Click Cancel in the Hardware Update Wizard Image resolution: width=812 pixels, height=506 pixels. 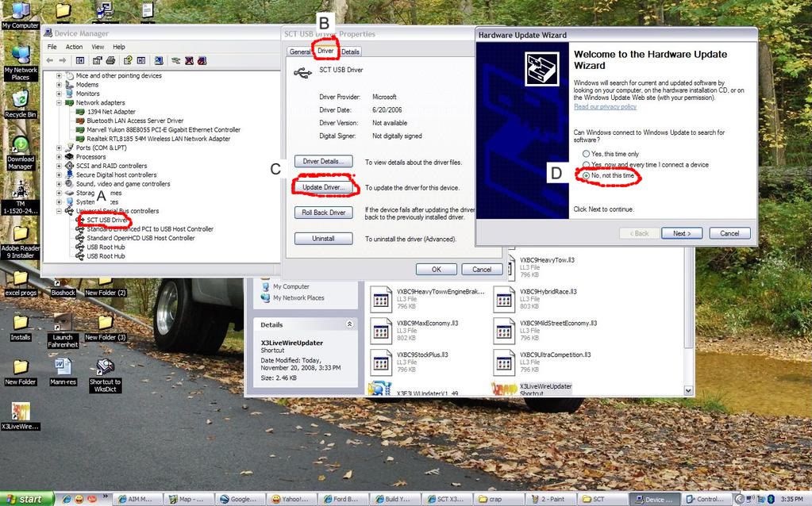pos(729,233)
